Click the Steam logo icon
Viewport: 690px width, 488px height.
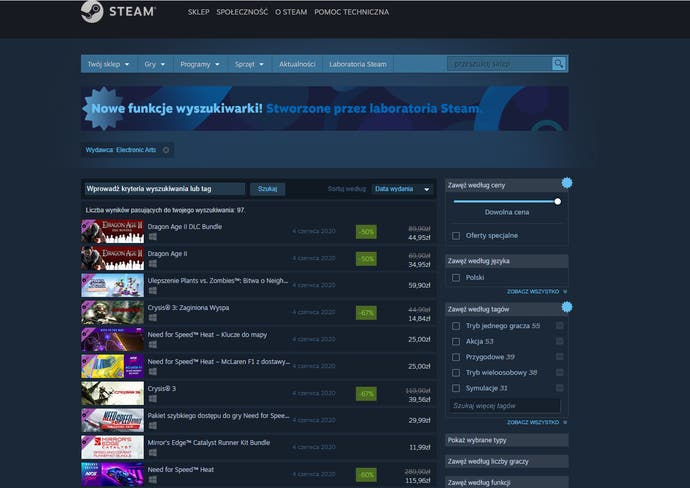click(x=92, y=11)
